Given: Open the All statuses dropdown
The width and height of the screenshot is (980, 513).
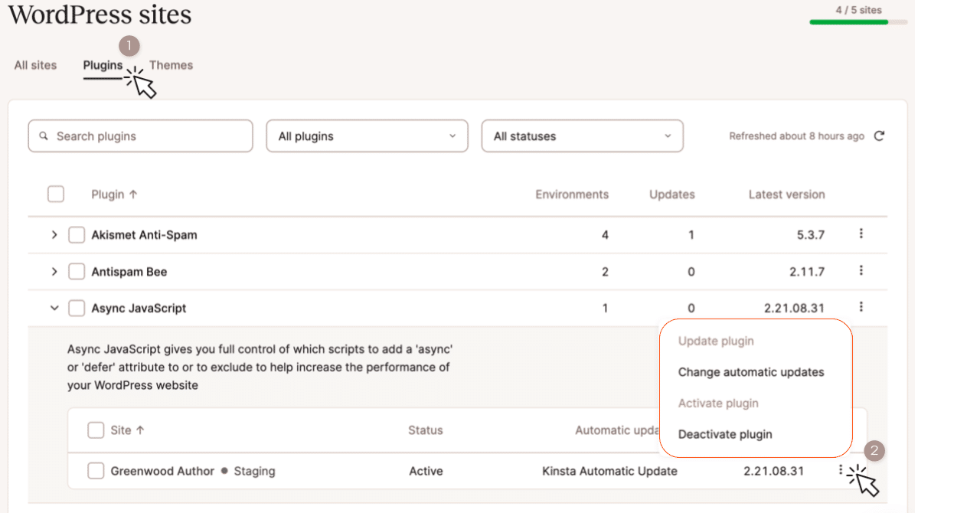Looking at the screenshot, I should point(582,136).
